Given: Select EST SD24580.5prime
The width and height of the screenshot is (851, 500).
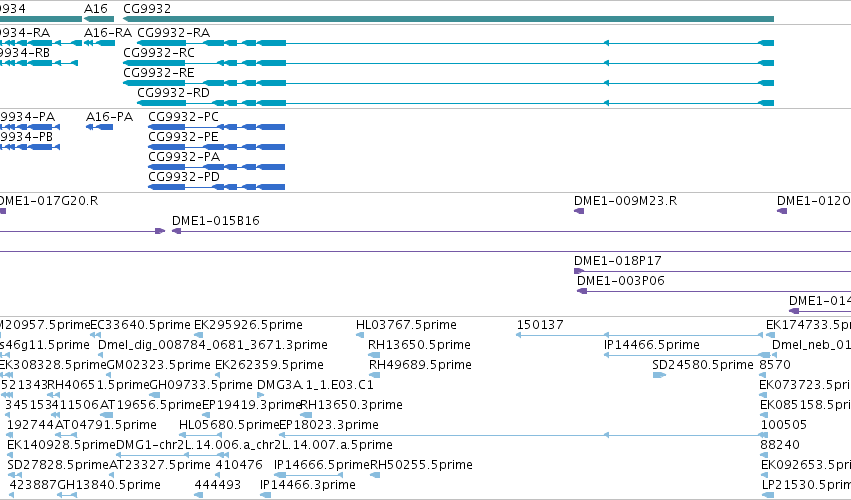Looking at the screenshot, I should (659, 375).
